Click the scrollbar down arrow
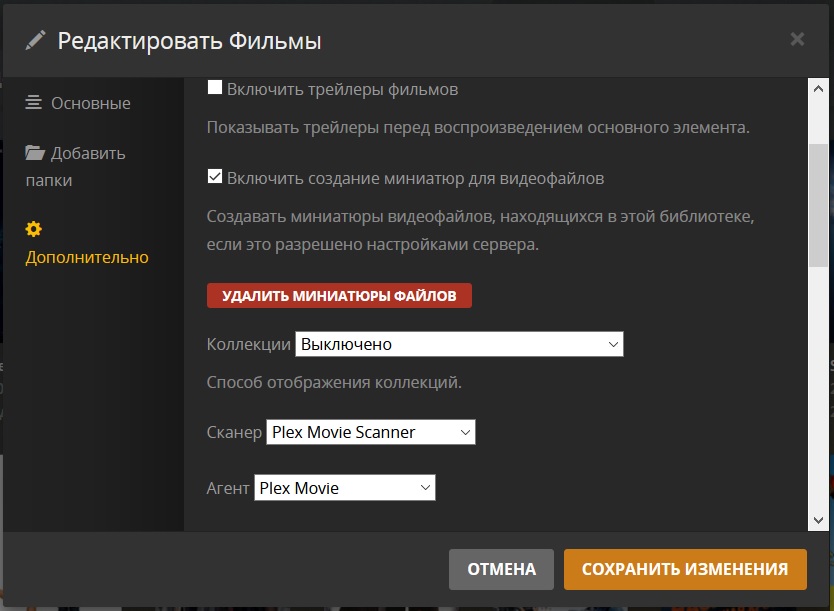This screenshot has width=834, height=611. pyautogui.click(x=818, y=520)
